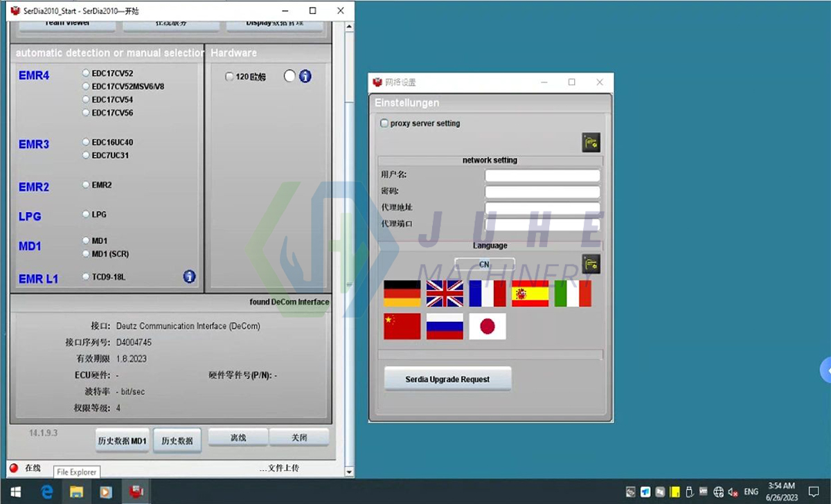Image resolution: width=831 pixels, height=504 pixels.
Task: Select the German flag language icon
Action: [402, 293]
